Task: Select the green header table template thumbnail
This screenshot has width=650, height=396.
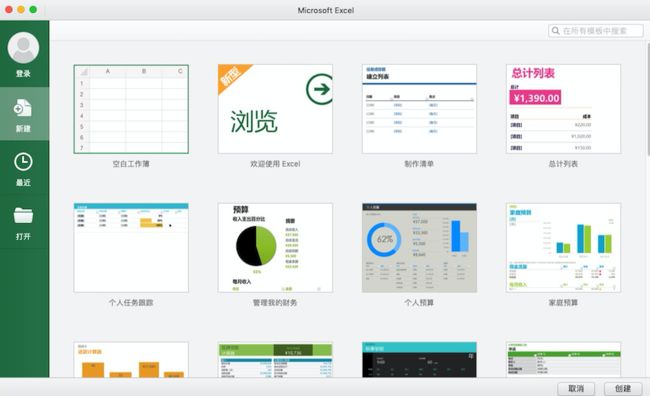Action: tap(275, 360)
